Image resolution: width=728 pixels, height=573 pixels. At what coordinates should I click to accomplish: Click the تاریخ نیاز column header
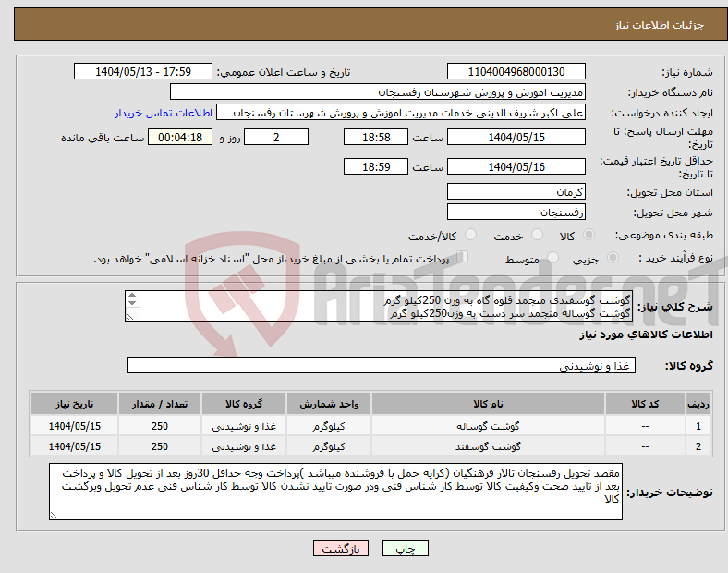click(x=74, y=404)
